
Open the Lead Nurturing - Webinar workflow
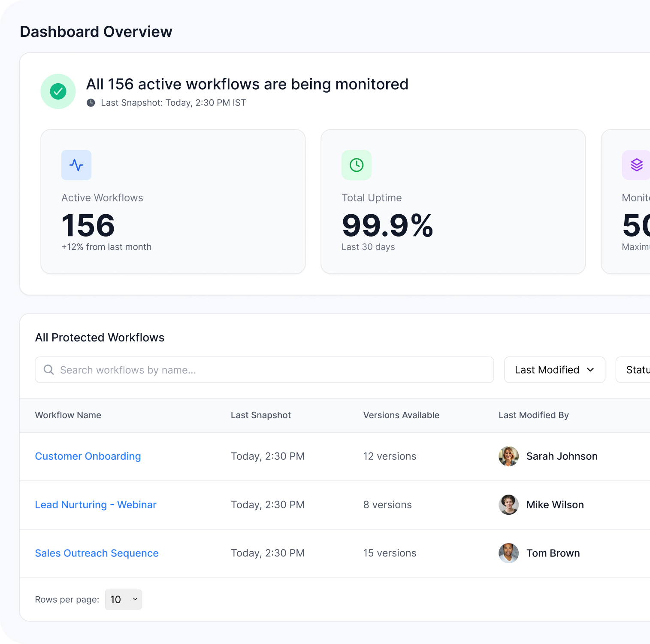pos(96,505)
